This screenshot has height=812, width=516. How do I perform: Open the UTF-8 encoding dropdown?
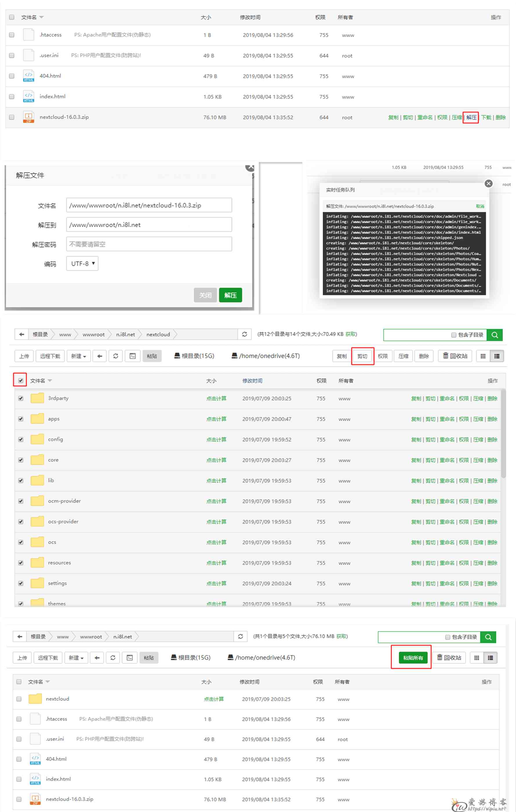click(x=82, y=263)
